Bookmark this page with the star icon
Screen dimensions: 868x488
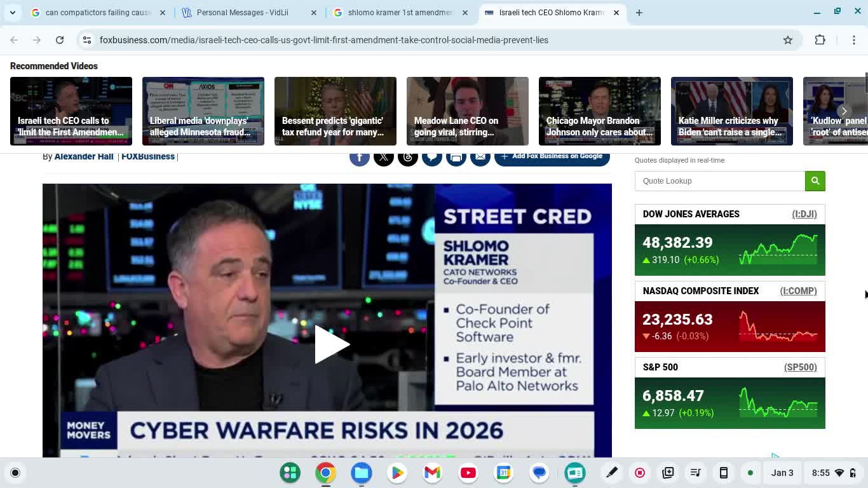pos(788,40)
